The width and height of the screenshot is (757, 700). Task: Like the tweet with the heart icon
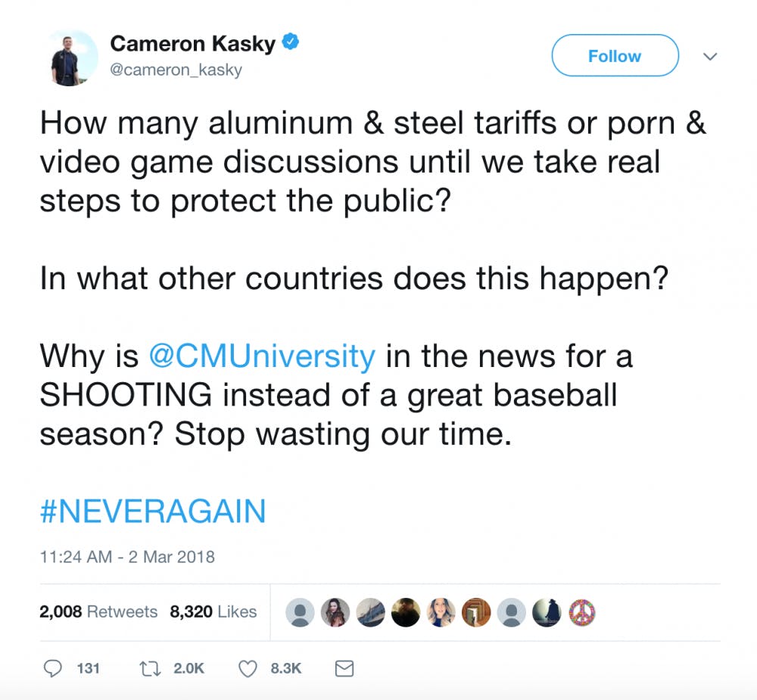click(x=248, y=668)
